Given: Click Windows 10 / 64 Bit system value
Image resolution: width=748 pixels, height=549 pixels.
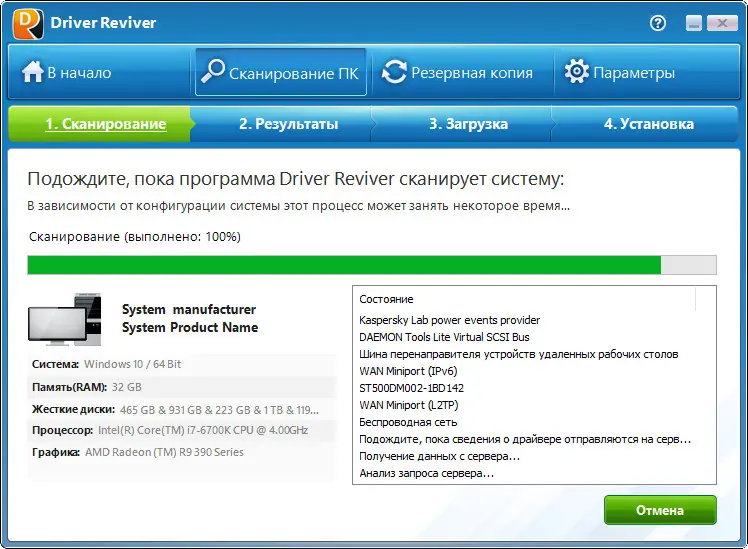Looking at the screenshot, I should pyautogui.click(x=133, y=364).
